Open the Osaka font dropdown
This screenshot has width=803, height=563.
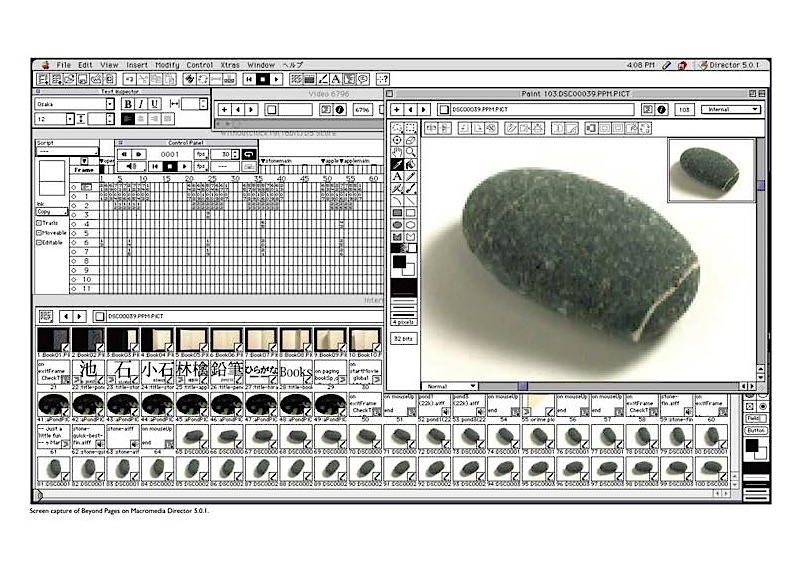point(110,104)
